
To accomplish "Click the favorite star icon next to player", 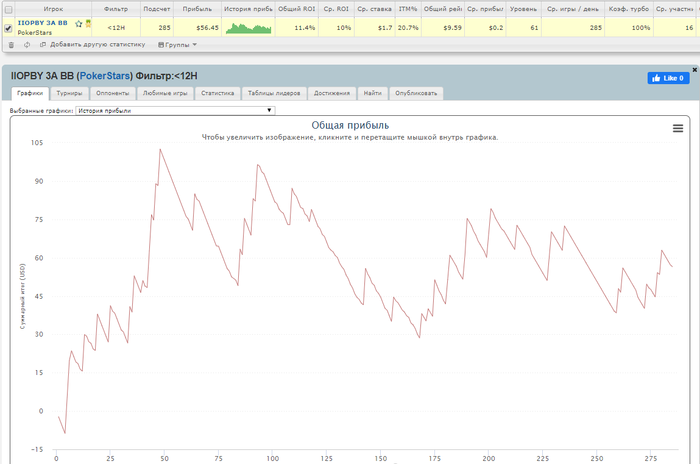I will (78, 23).
